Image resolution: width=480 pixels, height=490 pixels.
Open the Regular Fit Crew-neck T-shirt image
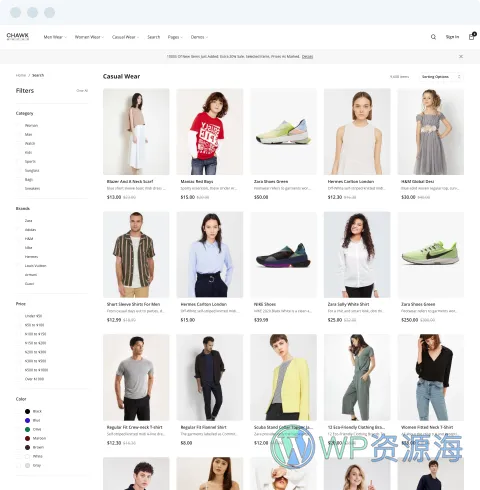(136, 377)
